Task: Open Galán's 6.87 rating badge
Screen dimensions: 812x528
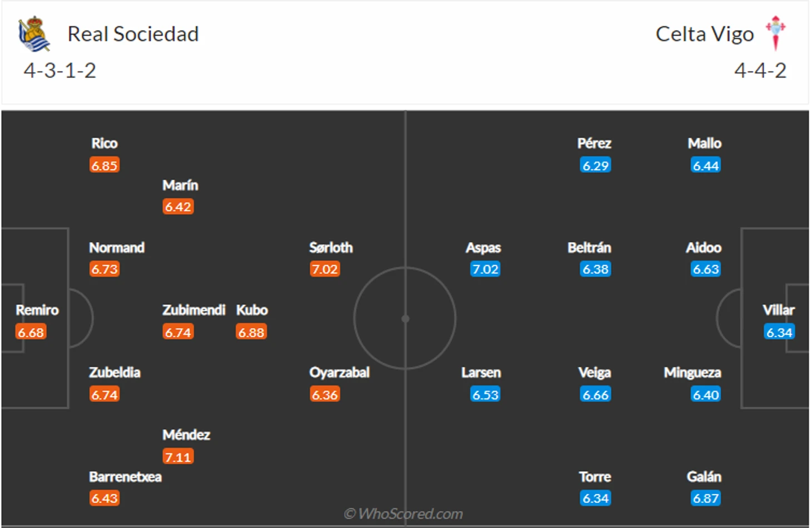Action: [706, 498]
